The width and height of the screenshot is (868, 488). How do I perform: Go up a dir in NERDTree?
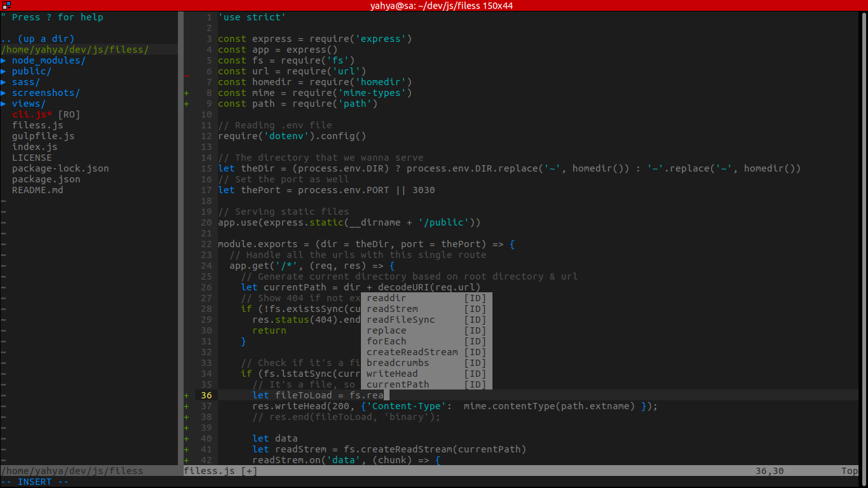tap(37, 39)
